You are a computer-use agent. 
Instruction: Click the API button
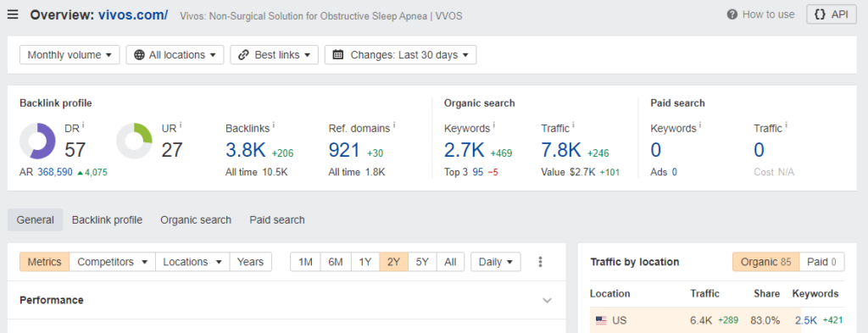[x=831, y=15]
